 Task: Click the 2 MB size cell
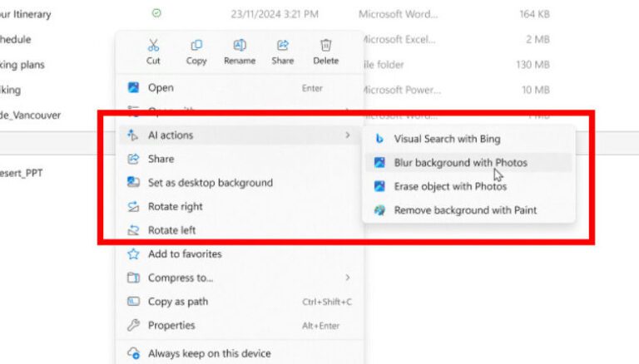pyautogui.click(x=537, y=40)
